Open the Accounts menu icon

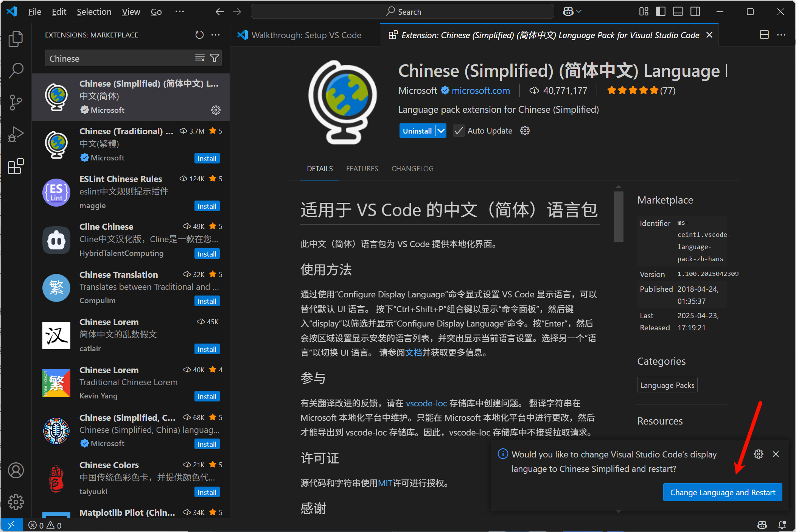[x=16, y=470]
